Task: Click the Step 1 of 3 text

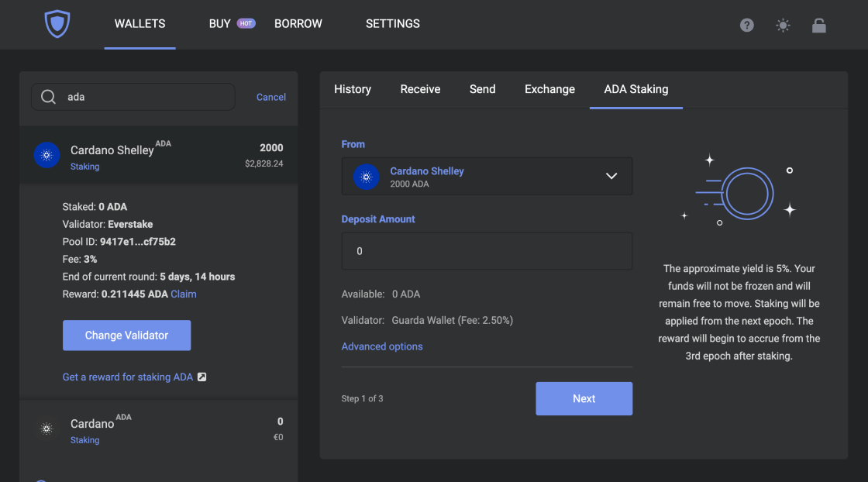Action: 362,398
